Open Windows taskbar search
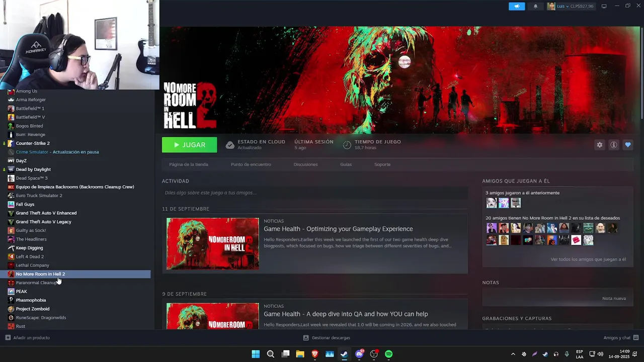The height and width of the screenshot is (362, 644). 271,354
